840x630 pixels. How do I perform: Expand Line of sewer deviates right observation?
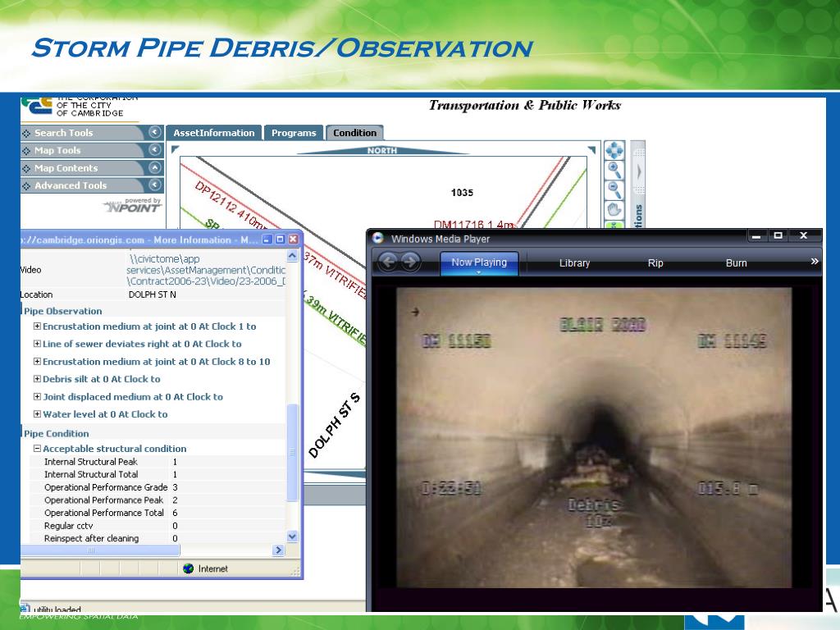point(37,344)
